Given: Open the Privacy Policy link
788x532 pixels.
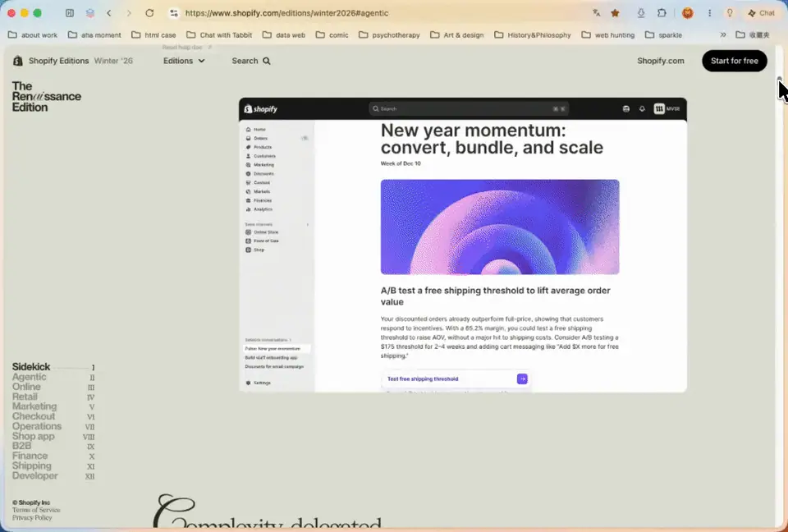Looking at the screenshot, I should point(32,517).
